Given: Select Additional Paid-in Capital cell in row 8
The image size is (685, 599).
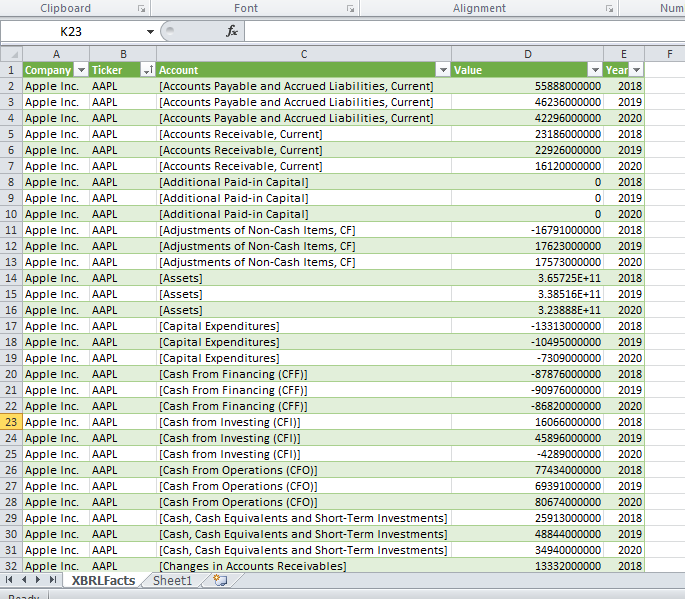Looking at the screenshot, I should click(304, 182).
